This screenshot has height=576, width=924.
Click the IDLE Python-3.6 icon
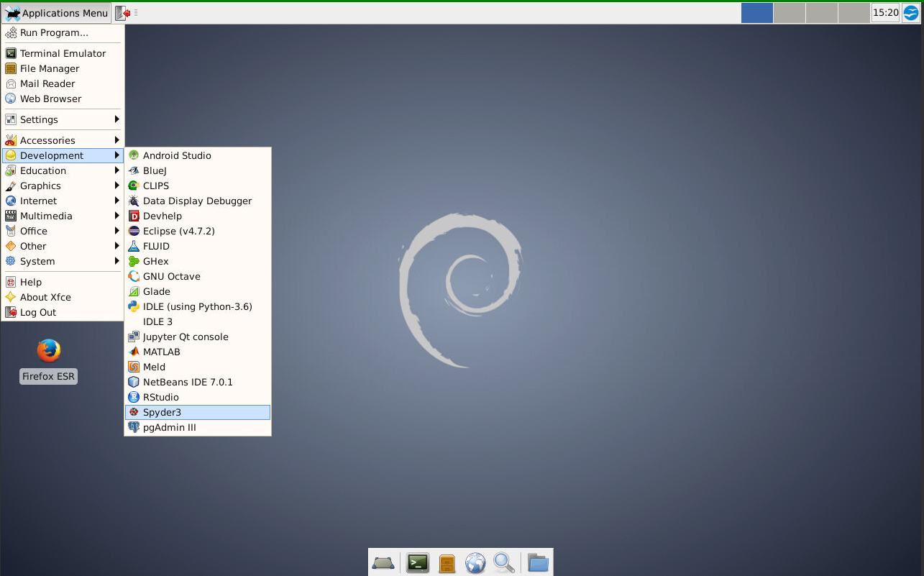pos(134,306)
